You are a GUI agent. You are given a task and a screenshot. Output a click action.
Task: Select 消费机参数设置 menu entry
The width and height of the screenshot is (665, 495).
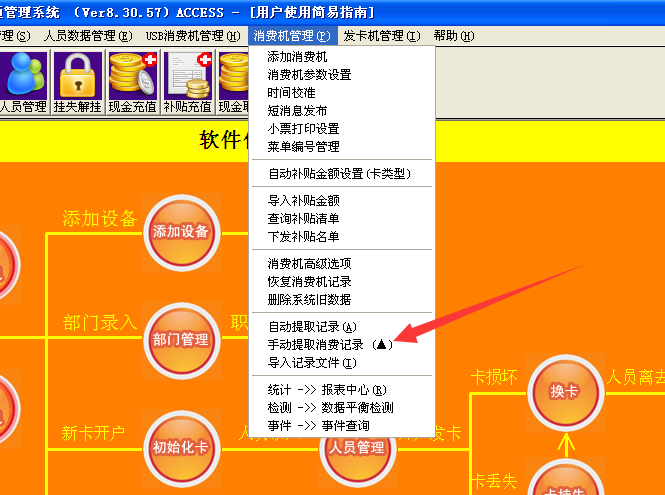(309, 75)
